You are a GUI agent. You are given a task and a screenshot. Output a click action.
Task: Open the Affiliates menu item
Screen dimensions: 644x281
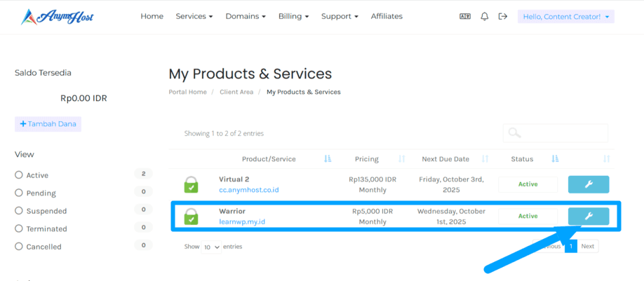point(387,16)
